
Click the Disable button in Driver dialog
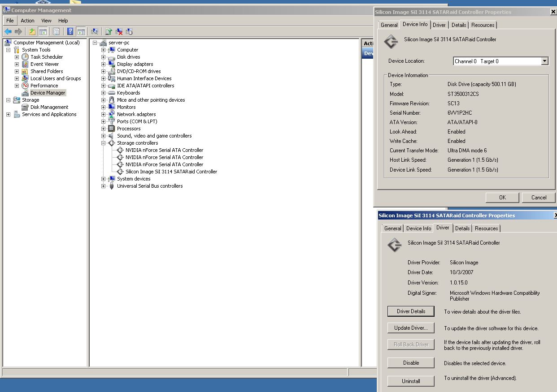[x=411, y=363]
